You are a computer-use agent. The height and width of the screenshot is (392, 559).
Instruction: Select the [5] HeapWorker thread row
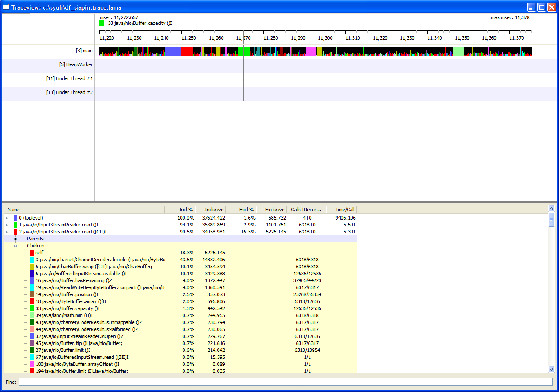pyautogui.click(x=76, y=65)
